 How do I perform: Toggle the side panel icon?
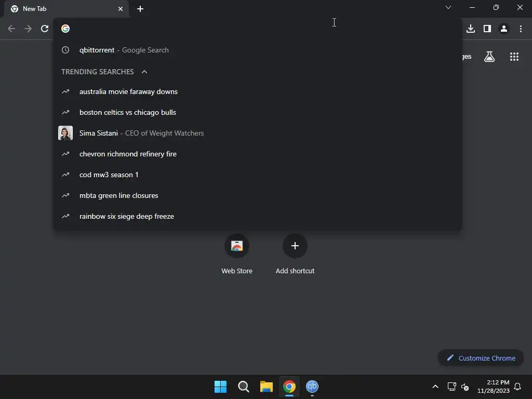[487, 29]
